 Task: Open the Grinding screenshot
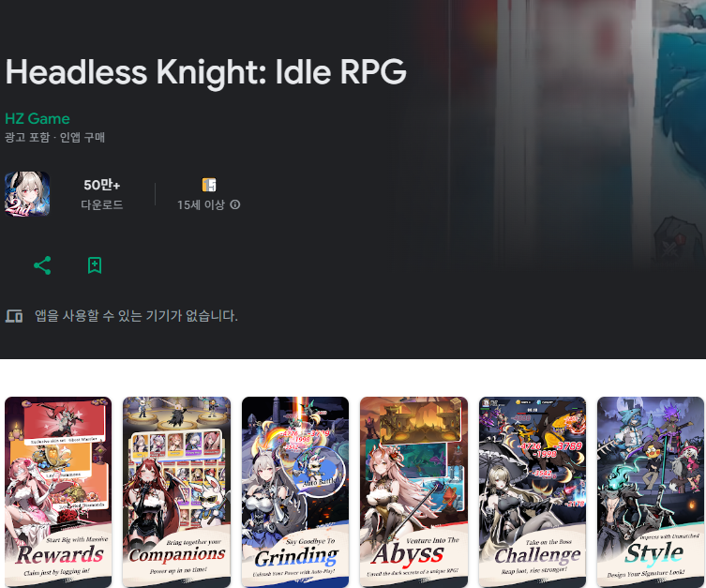295,491
